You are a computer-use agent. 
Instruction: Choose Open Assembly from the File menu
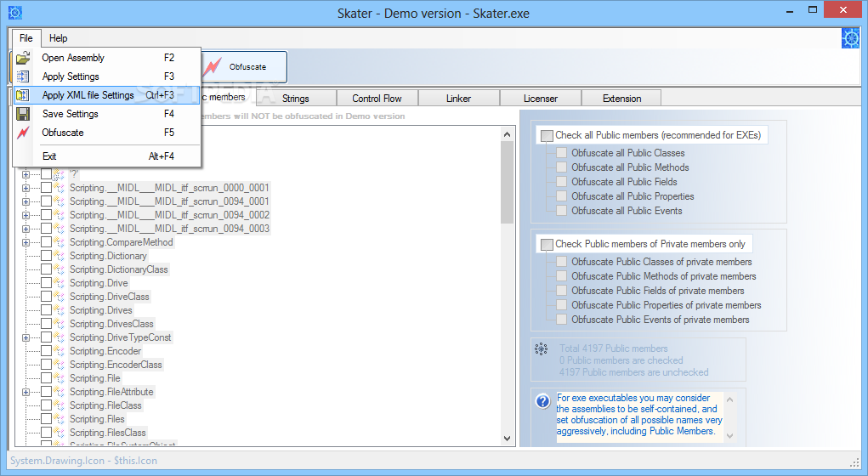pos(106,58)
